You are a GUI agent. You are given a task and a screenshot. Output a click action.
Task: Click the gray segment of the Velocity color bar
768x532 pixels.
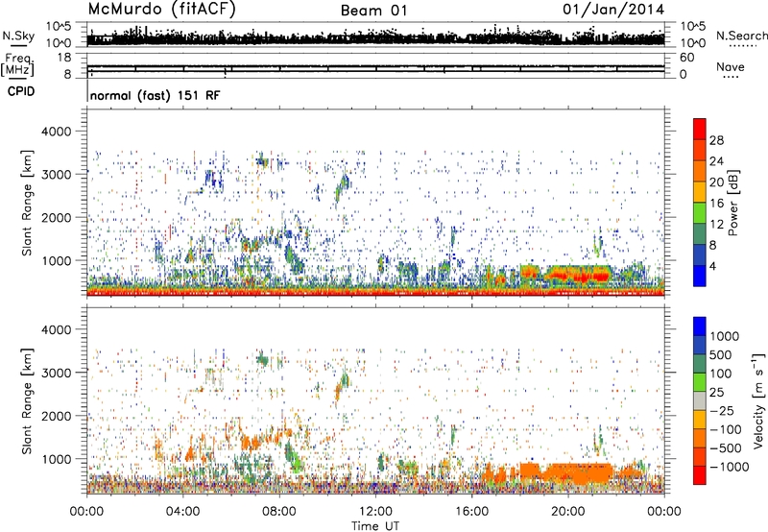(x=700, y=400)
